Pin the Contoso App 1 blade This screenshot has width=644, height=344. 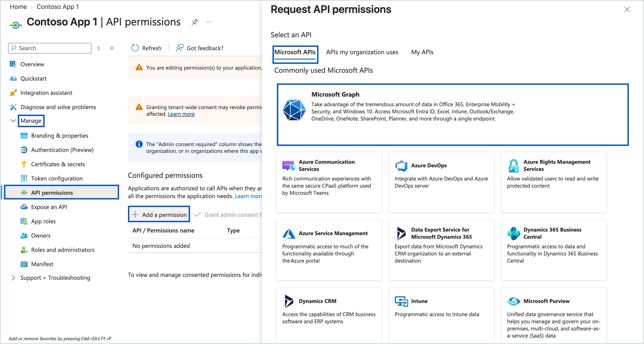point(195,22)
